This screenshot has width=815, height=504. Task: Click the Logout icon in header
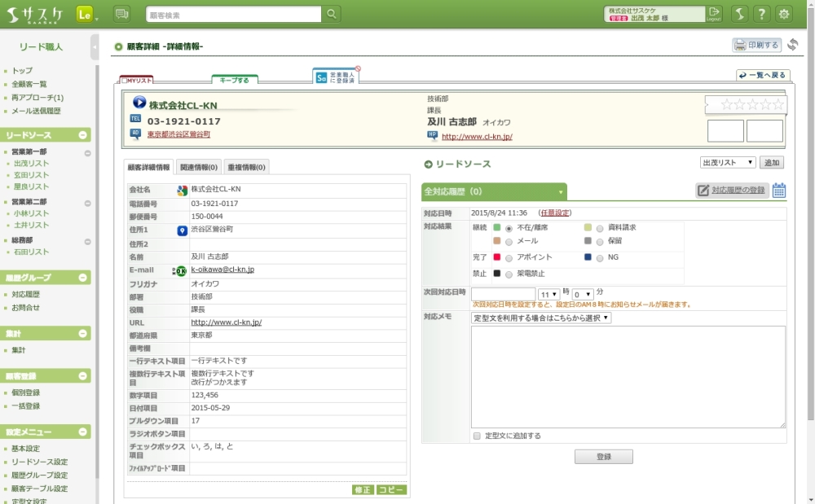point(714,13)
